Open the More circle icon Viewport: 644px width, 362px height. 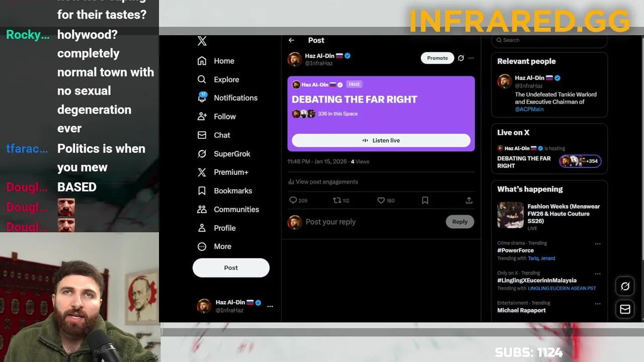202,246
